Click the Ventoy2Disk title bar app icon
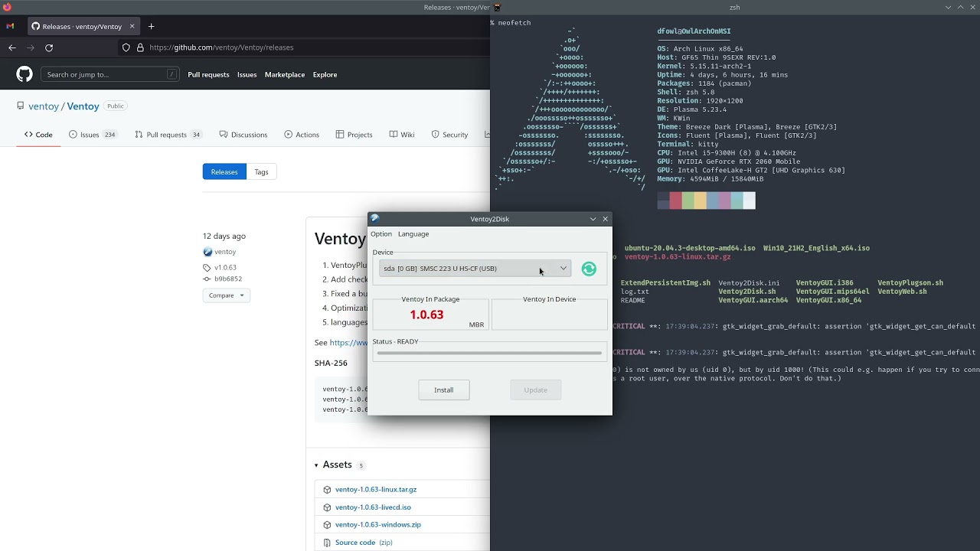980x551 pixels. coord(375,219)
